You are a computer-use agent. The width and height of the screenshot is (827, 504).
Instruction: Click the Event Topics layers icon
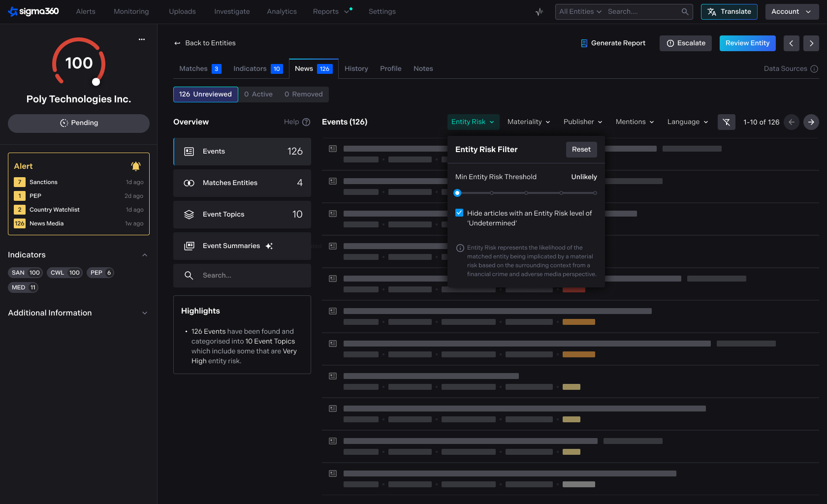coord(189,215)
